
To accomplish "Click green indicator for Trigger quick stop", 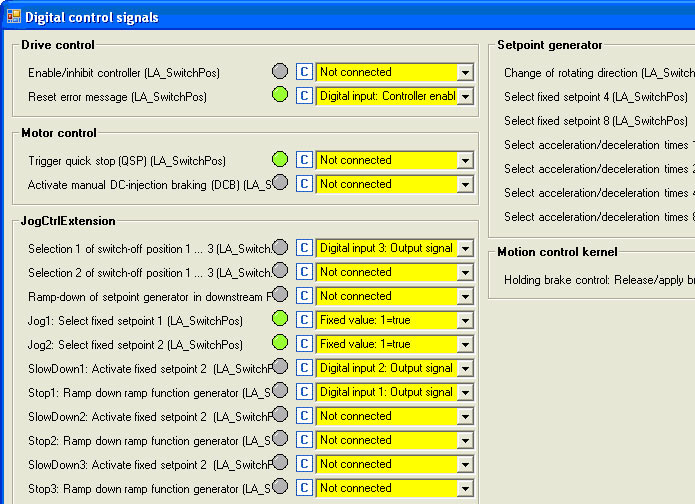I will [x=280, y=160].
